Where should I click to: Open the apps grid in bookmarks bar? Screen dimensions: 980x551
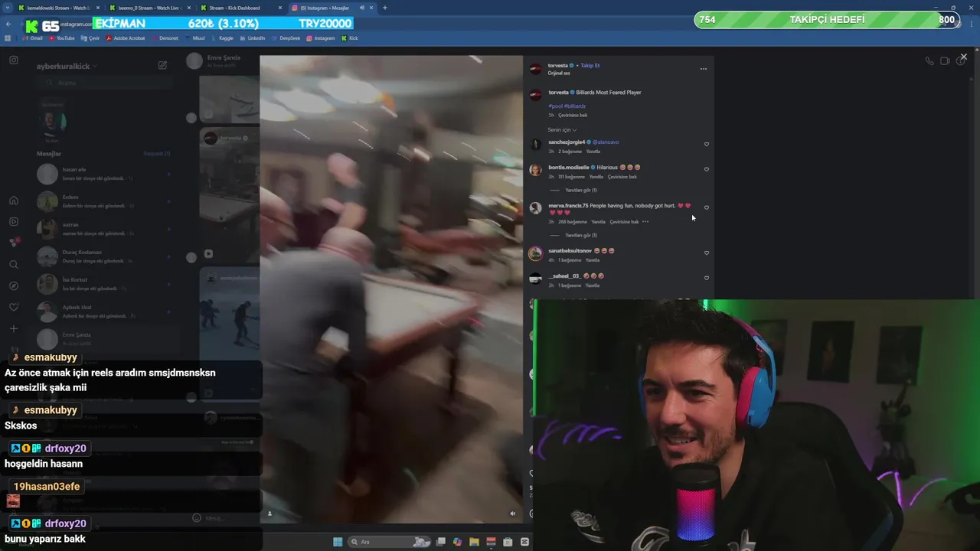8,37
